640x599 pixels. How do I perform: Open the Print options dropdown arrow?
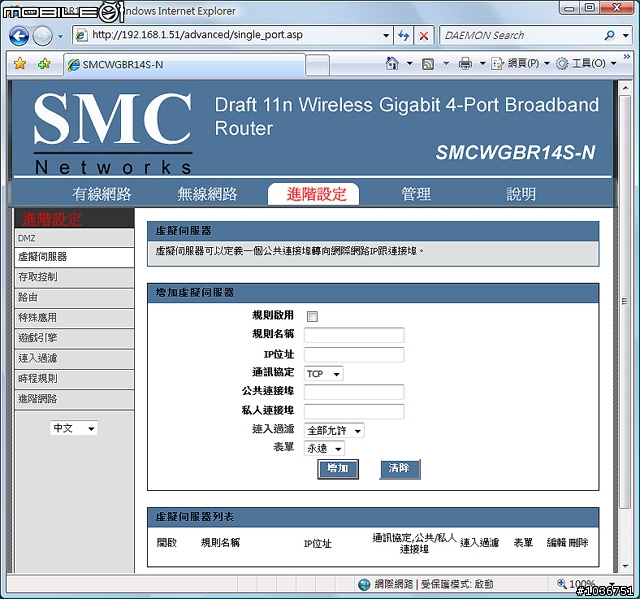pos(482,64)
